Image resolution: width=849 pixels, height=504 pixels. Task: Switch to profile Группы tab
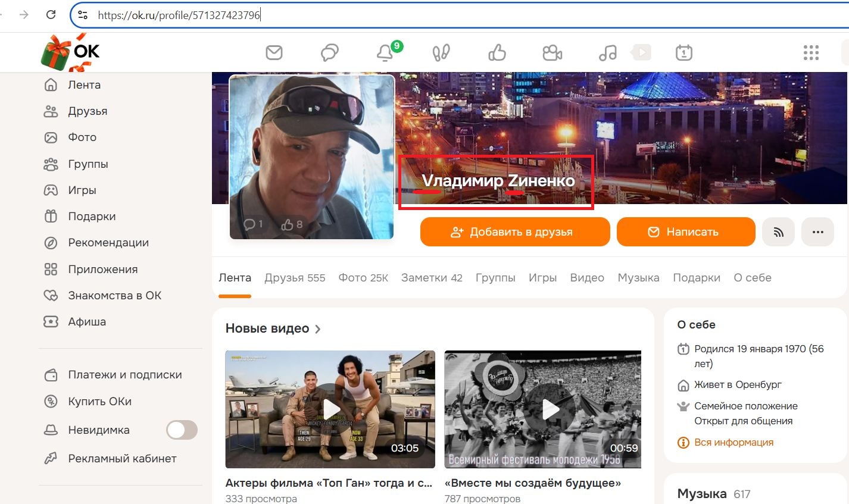pos(495,278)
